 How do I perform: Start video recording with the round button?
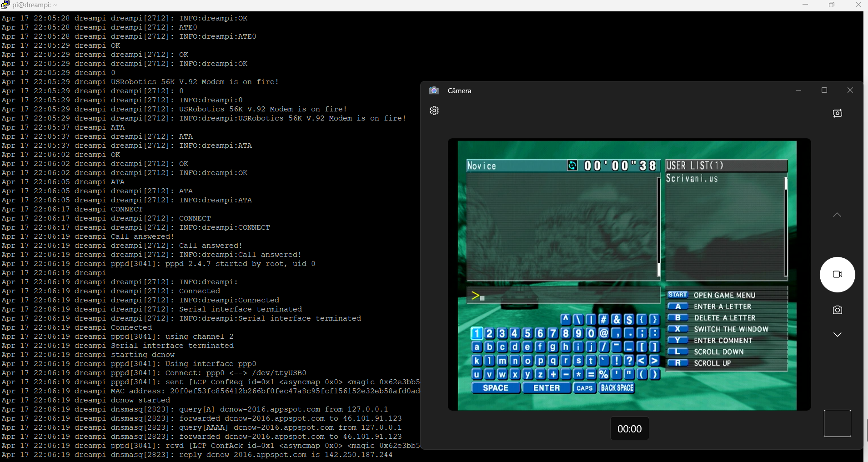click(x=838, y=275)
